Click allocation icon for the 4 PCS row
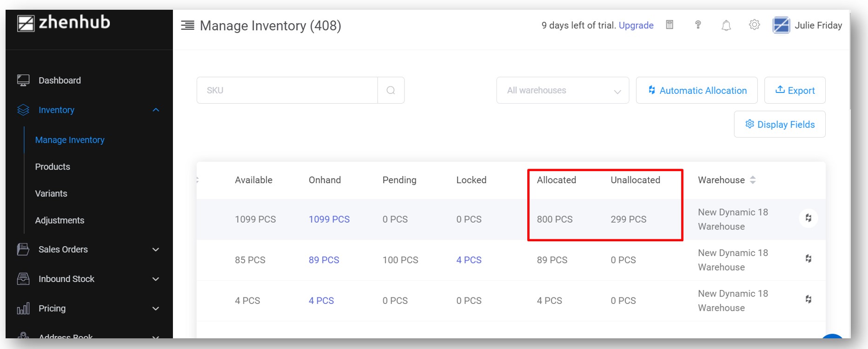Viewport: 868px width, 349px height. coord(808,299)
